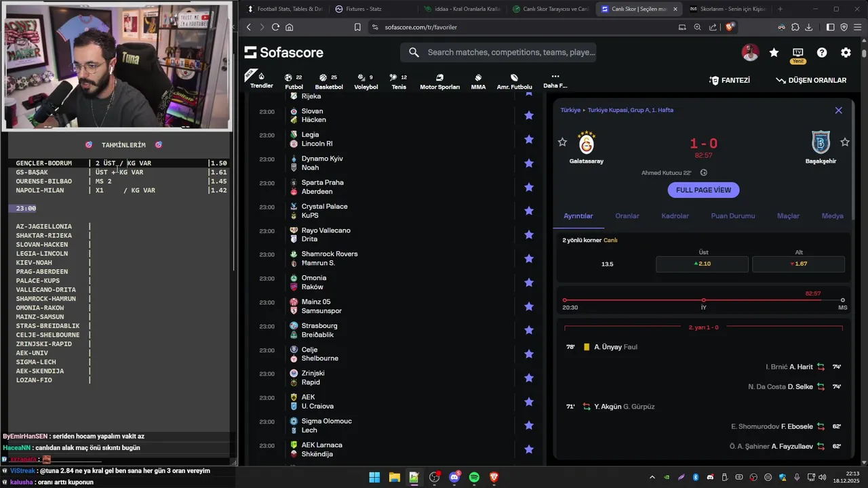
Task: Unfavorite the Legia vs Lincoln RI match
Action: click(x=529, y=139)
